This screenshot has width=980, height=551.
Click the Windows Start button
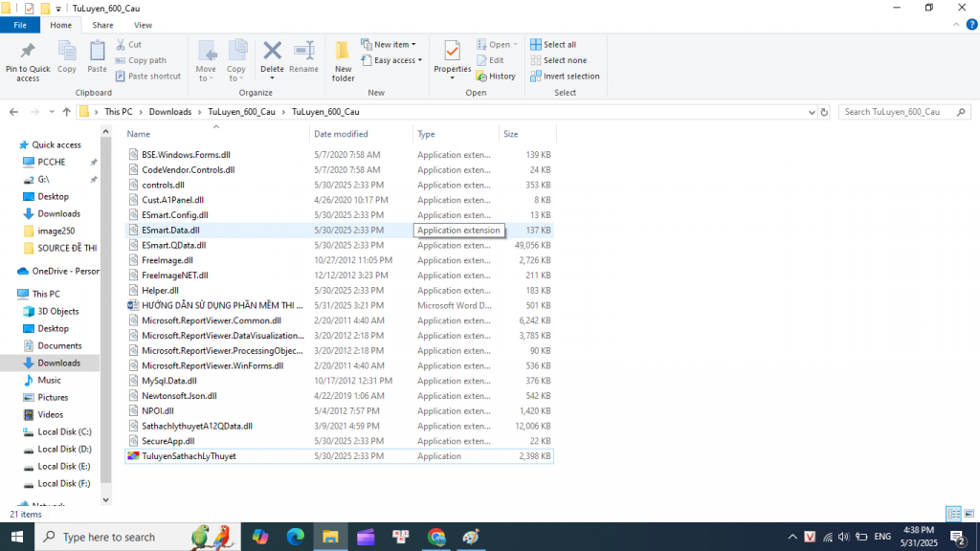[17, 537]
